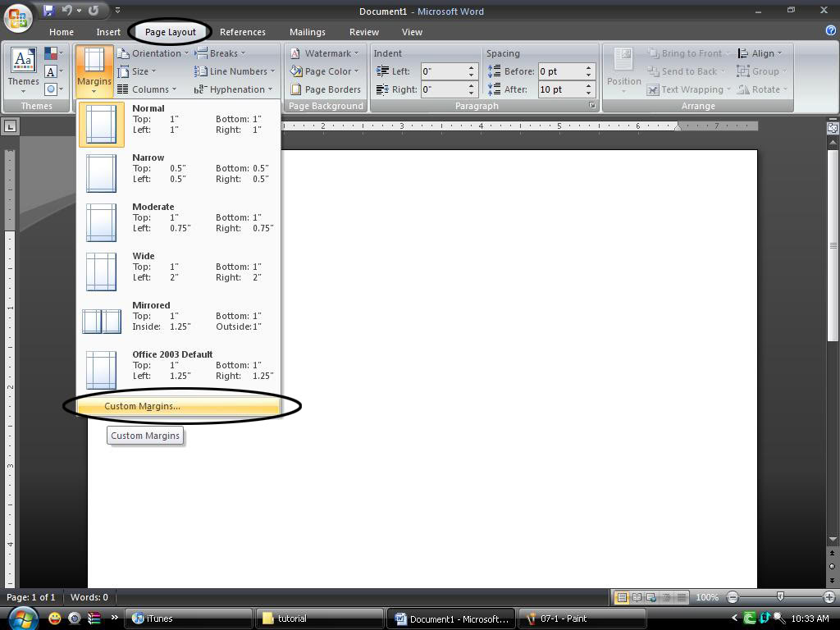840x630 pixels.
Task: Click the Office button logo
Action: tap(18, 18)
